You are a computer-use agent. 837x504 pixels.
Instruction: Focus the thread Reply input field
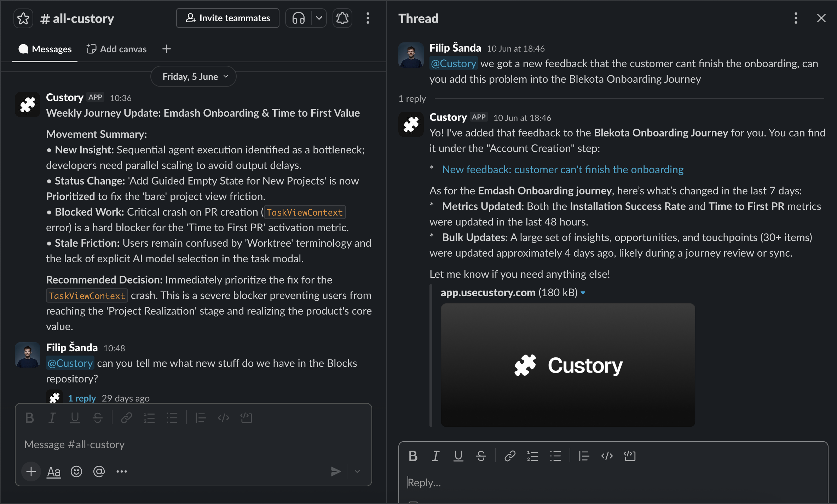(x=613, y=483)
